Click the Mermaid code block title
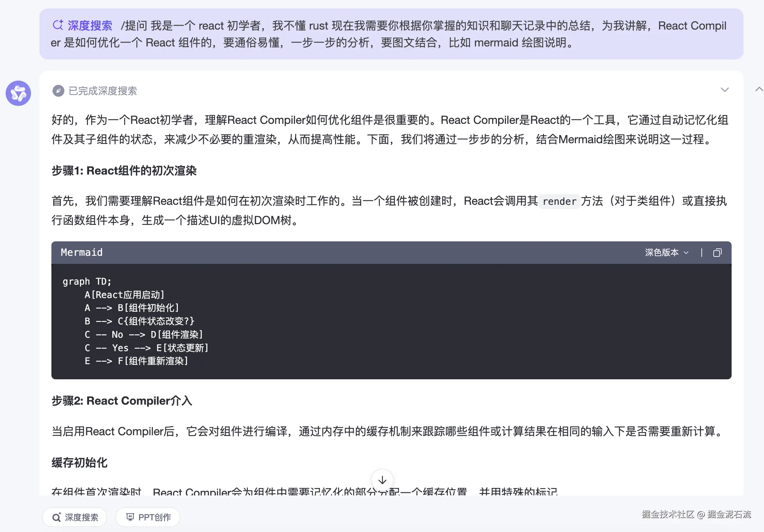Screen dimensions: 764x532 click(x=82, y=252)
